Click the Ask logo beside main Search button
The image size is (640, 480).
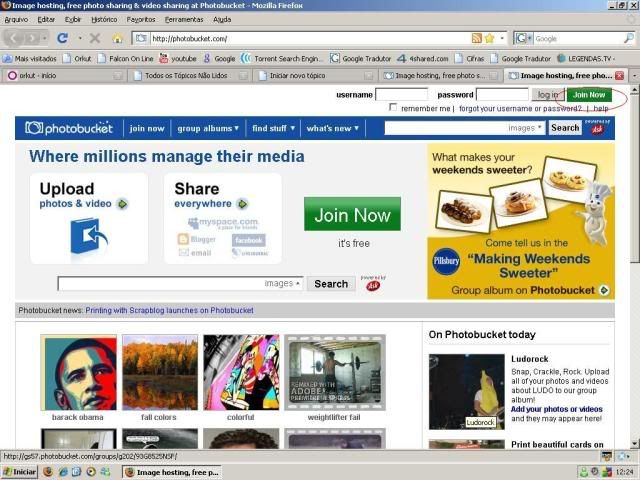[x=373, y=285]
